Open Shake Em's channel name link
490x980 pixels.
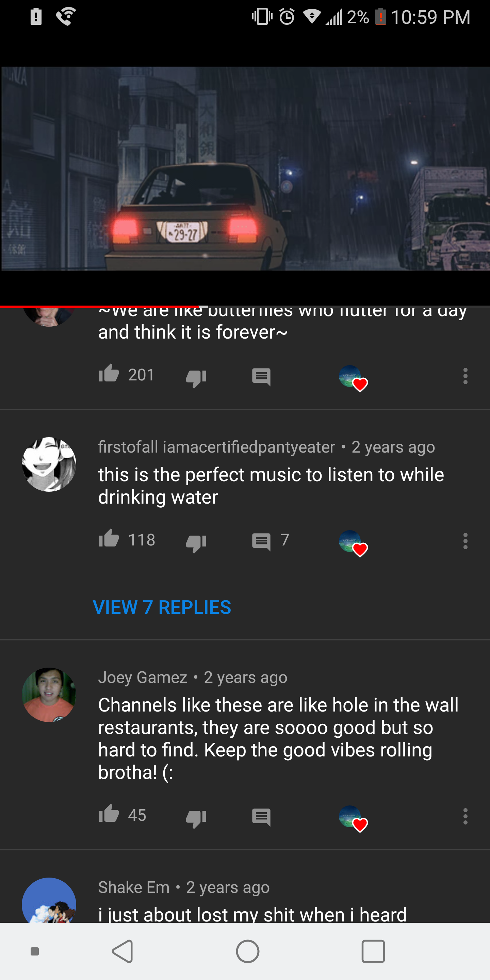point(134,887)
